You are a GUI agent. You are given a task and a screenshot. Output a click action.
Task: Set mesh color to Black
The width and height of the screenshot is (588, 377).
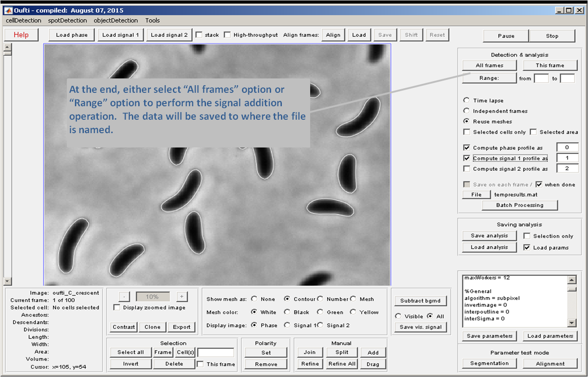(287, 312)
